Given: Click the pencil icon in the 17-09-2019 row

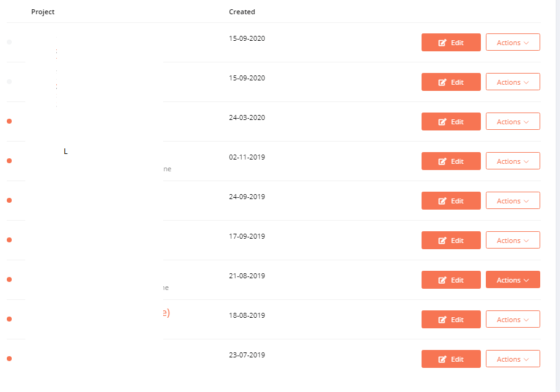Looking at the screenshot, I should (x=442, y=241).
